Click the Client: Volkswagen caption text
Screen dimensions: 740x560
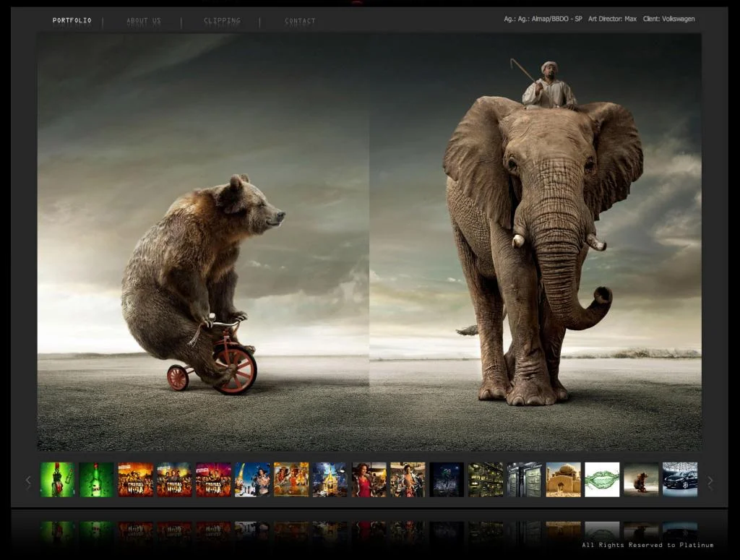point(668,19)
